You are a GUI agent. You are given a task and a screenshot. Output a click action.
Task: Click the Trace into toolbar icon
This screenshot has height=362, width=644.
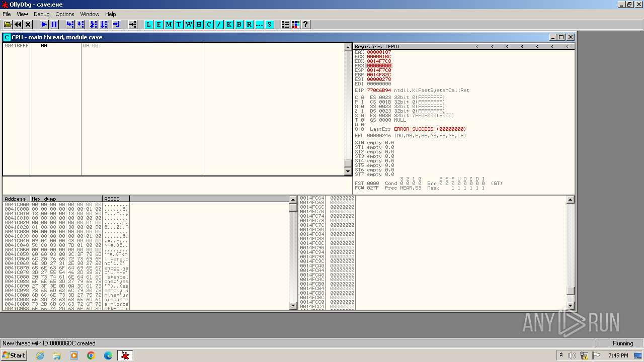(x=93, y=24)
